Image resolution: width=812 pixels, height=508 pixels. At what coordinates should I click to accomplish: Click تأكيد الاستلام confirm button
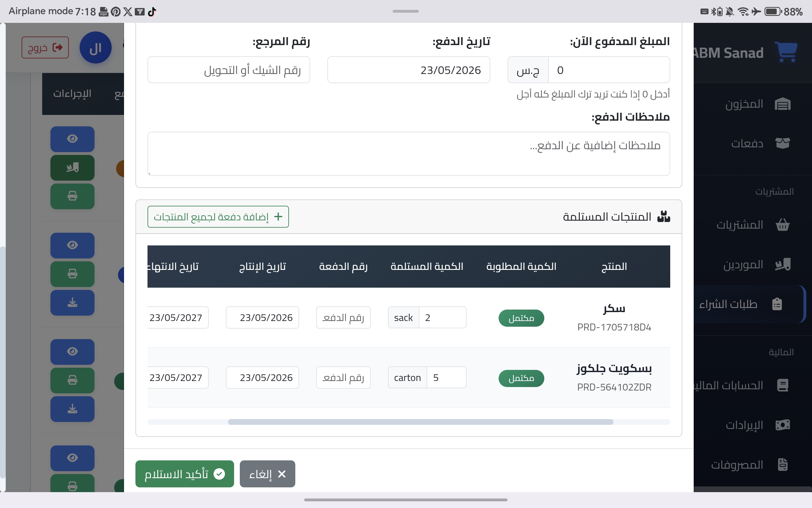coord(185,474)
